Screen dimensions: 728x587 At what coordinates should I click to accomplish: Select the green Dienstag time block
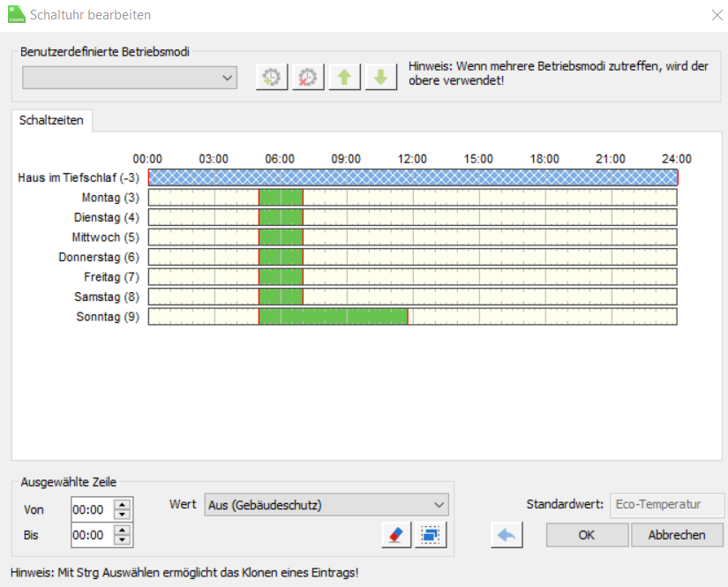tap(281, 217)
